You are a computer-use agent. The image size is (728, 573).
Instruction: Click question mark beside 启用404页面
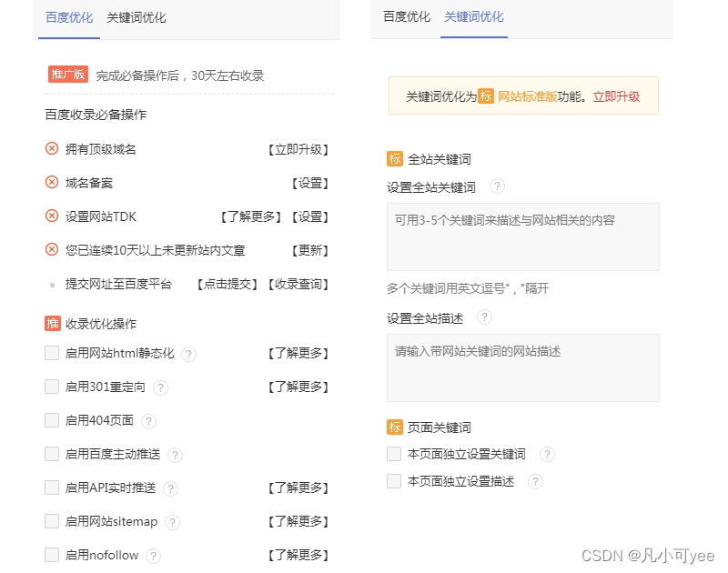(148, 422)
